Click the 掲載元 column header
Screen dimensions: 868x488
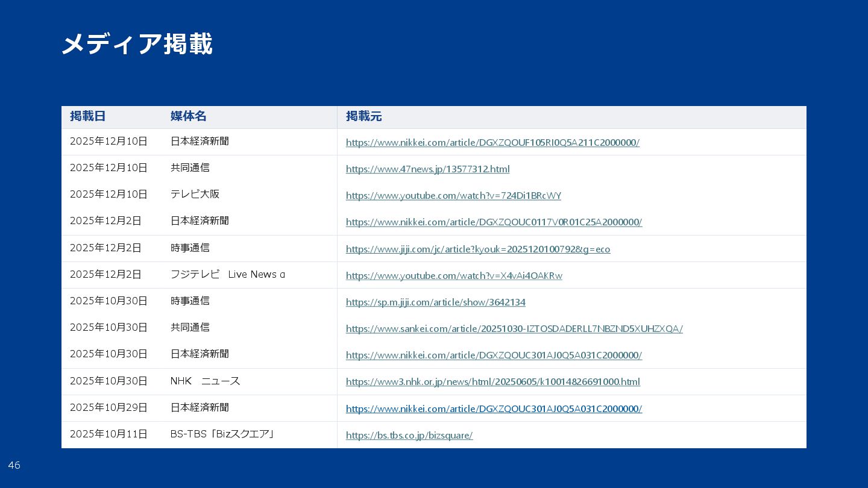pyautogui.click(x=364, y=116)
